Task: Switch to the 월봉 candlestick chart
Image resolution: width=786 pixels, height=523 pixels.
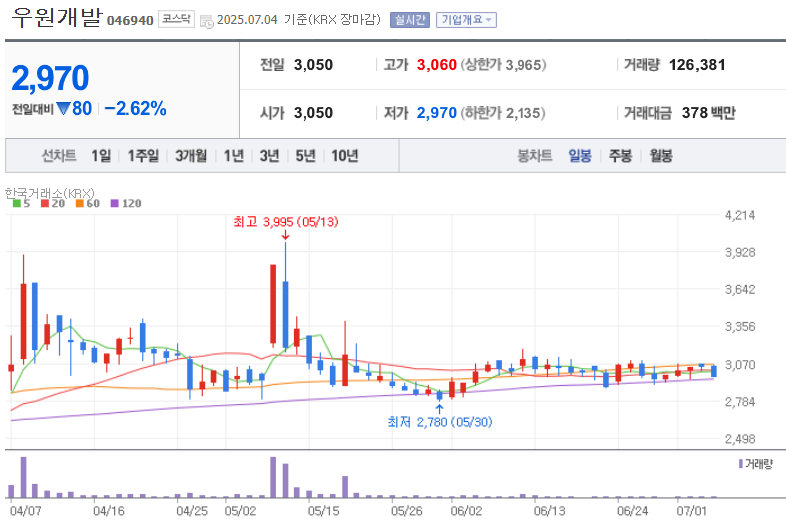Action: tap(661, 156)
